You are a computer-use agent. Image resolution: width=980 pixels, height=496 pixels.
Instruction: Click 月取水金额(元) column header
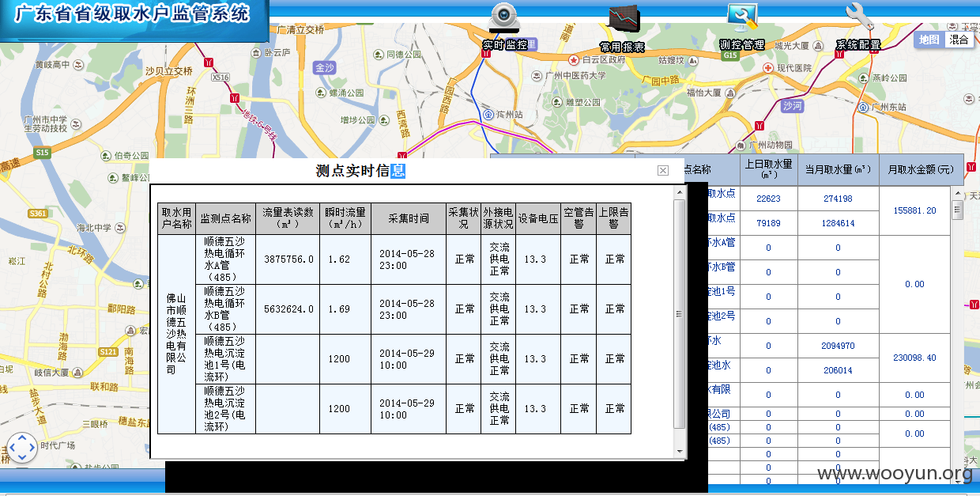click(922, 169)
